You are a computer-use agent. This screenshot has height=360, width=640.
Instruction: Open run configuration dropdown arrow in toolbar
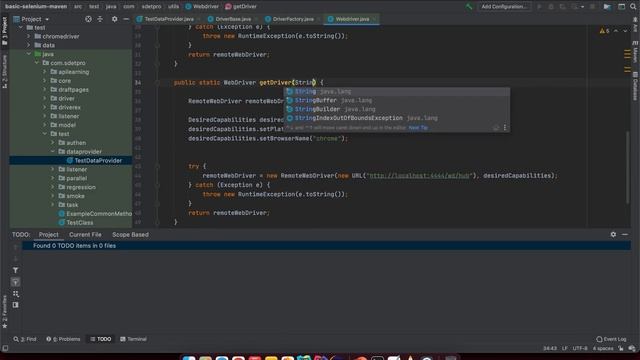(582, 7)
